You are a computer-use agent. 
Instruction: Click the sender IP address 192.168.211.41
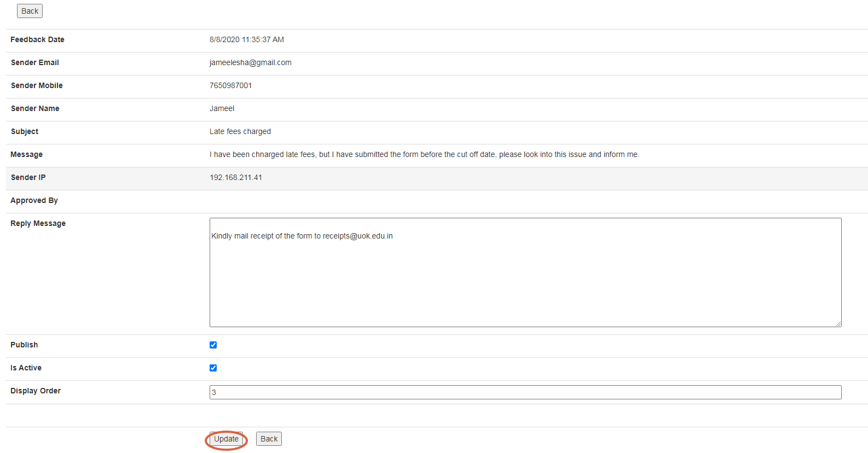(235, 177)
